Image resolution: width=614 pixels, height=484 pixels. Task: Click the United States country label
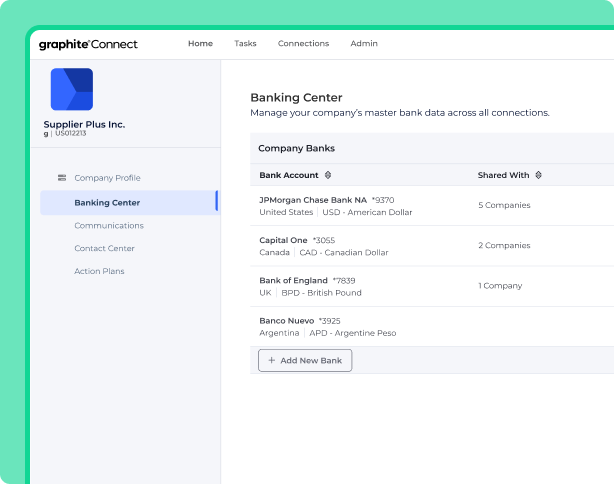click(x=286, y=212)
